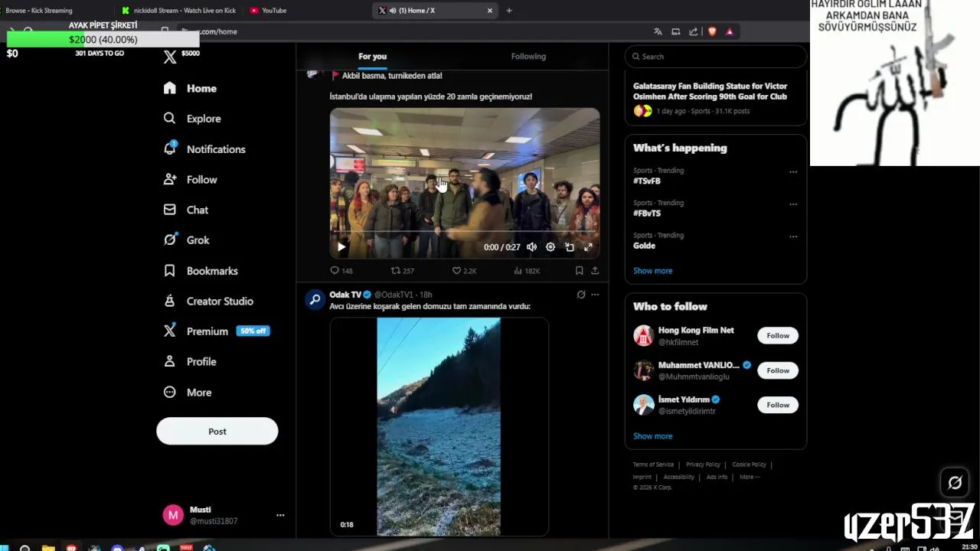Open the Discord taskbar icon
Image resolution: width=980 pixels, height=551 pixels.
(x=117, y=548)
